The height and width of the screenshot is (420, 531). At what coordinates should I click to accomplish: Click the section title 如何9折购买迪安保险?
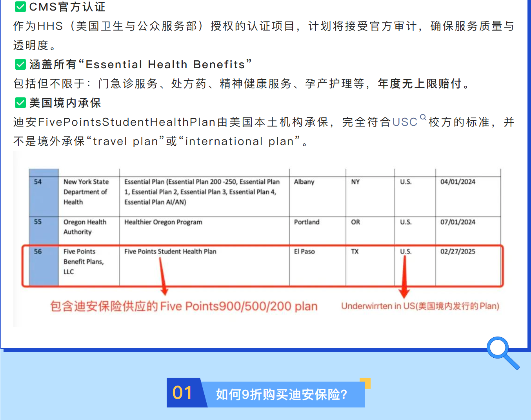282,395
